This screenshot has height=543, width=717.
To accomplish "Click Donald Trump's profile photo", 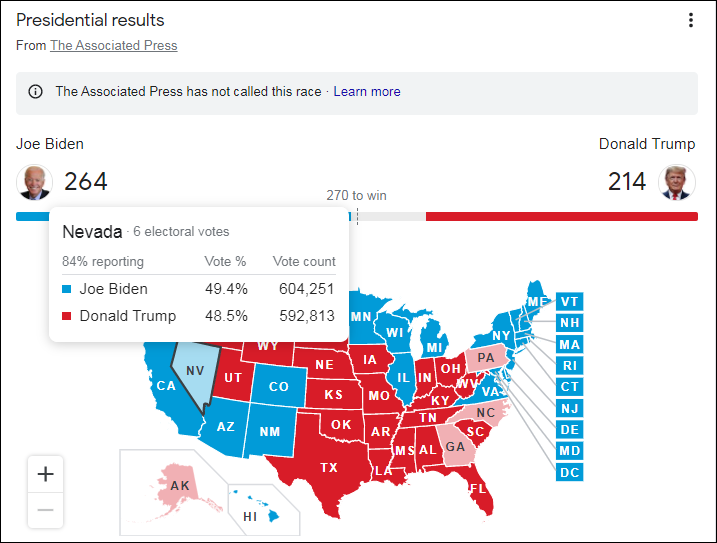I will point(677,182).
